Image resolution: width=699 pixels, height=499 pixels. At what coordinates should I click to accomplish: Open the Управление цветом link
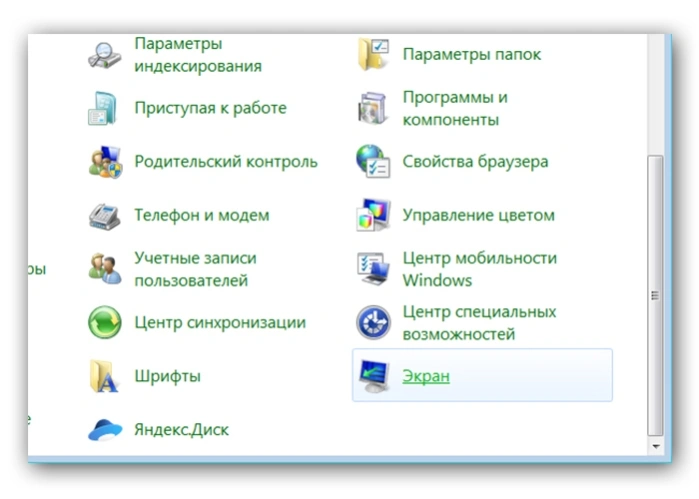coord(479,215)
